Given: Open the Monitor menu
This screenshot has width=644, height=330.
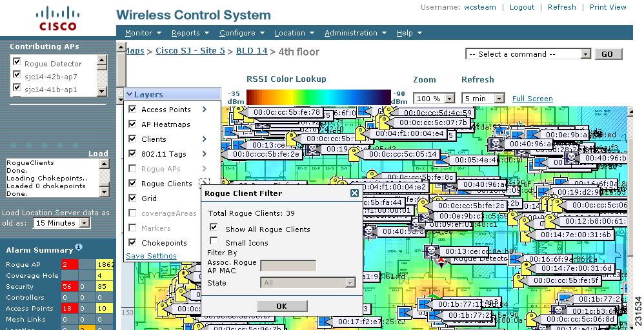Looking at the screenshot, I should 143,33.
